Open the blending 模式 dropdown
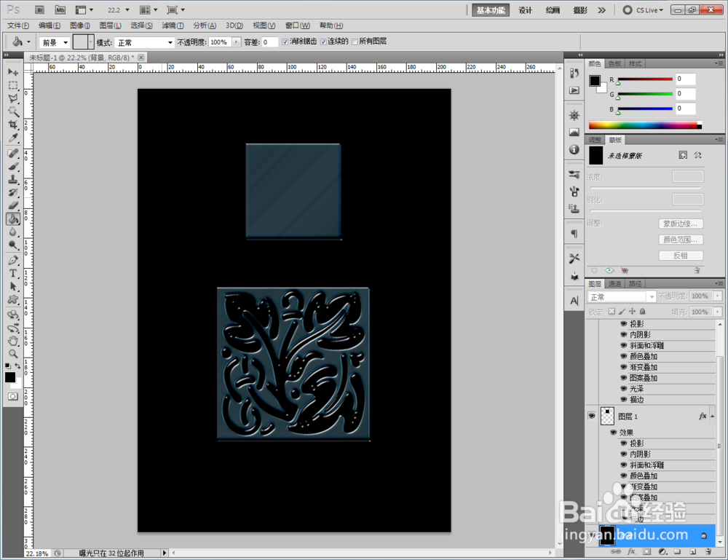728x560 pixels. coord(144,42)
